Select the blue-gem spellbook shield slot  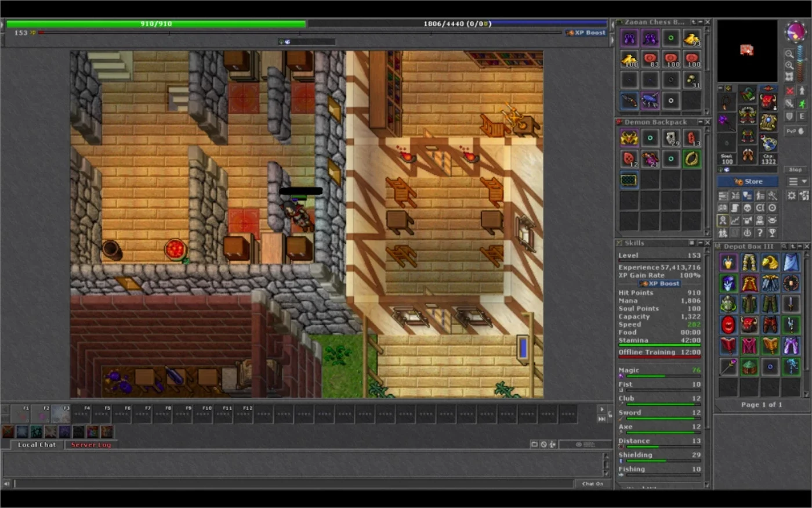[768, 122]
